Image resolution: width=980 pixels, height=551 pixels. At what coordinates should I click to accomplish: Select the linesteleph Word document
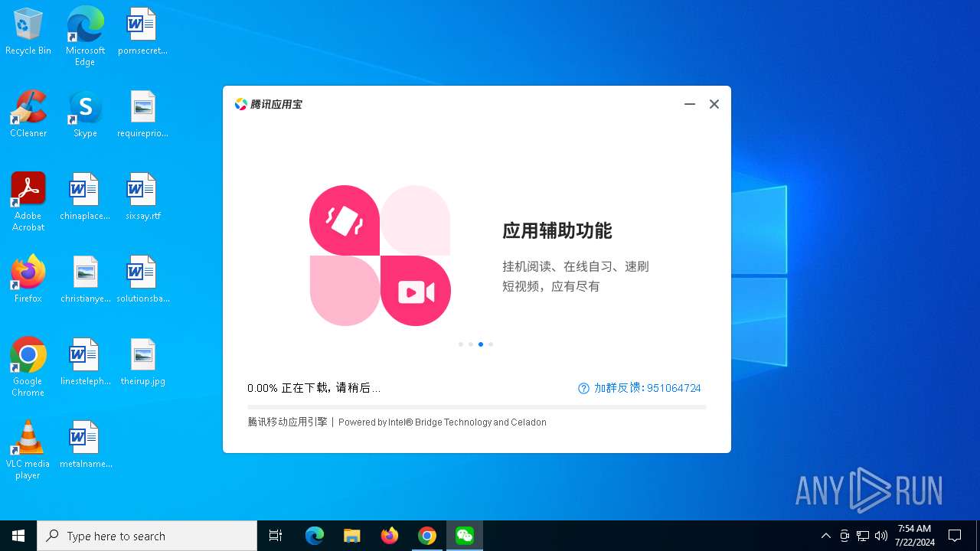[x=85, y=363]
